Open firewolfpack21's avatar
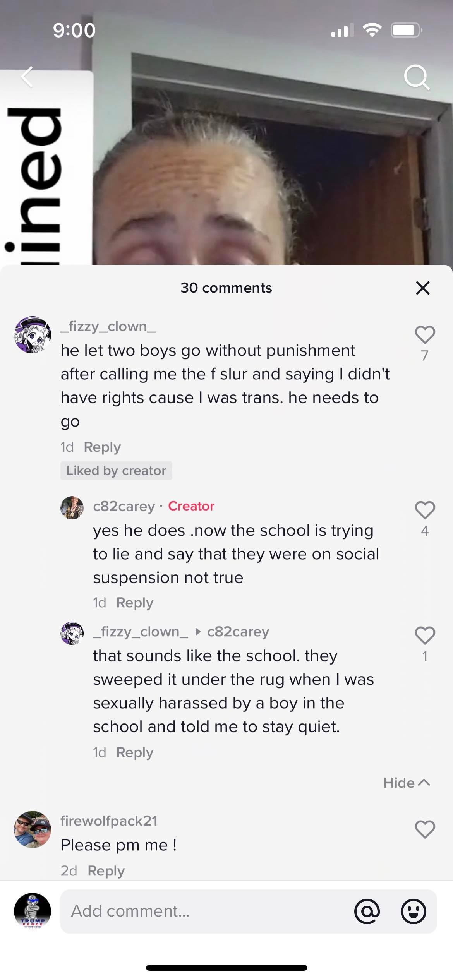 [x=33, y=829]
